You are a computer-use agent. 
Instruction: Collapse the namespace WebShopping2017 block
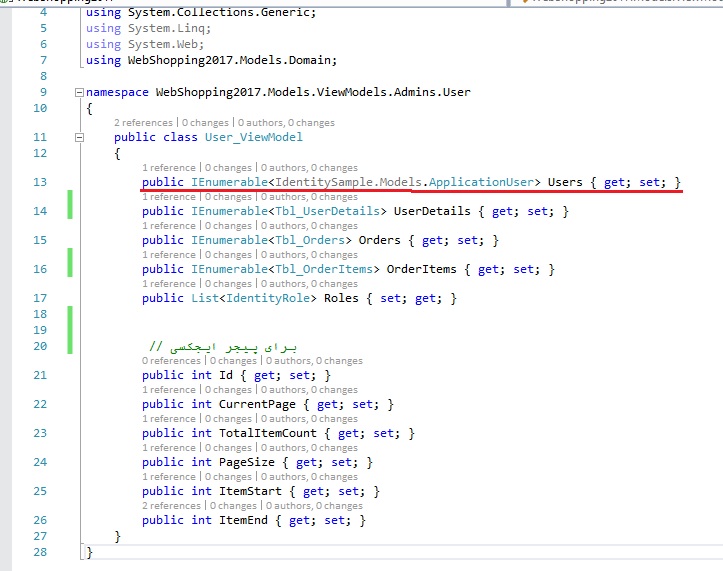tap(79, 92)
